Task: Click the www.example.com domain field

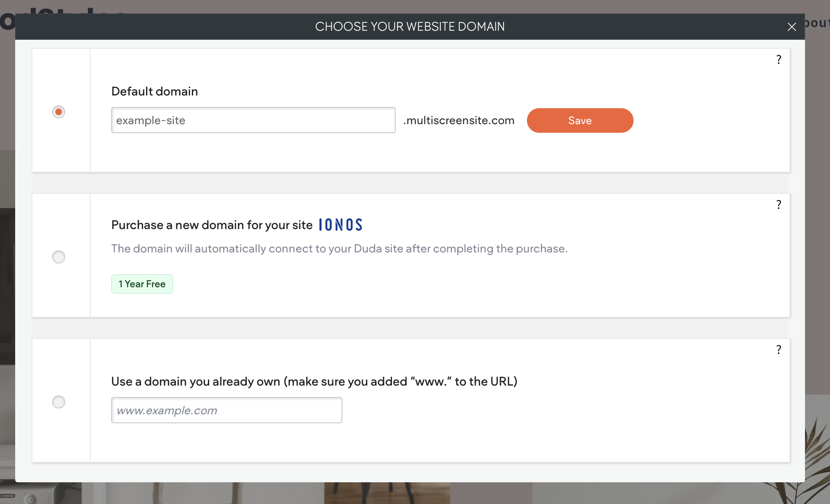Action: pyautogui.click(x=226, y=410)
